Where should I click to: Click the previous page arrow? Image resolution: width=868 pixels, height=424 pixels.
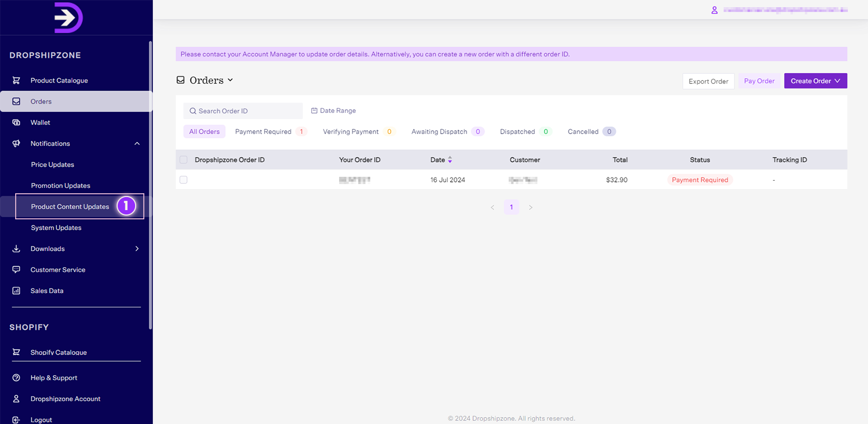tap(493, 207)
